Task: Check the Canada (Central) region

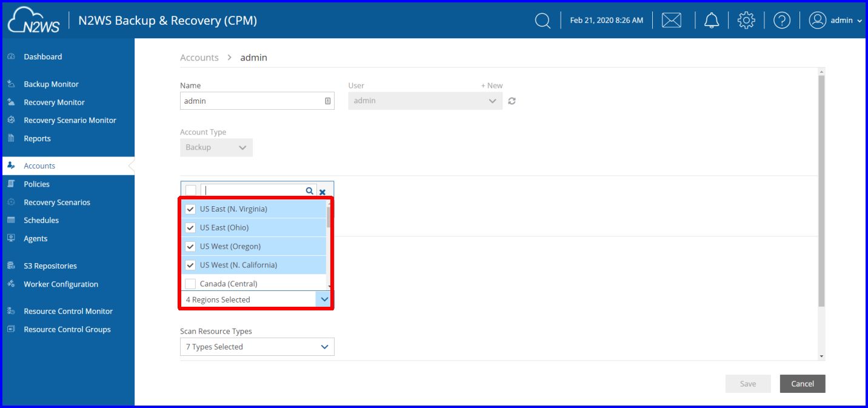Action: click(x=190, y=284)
